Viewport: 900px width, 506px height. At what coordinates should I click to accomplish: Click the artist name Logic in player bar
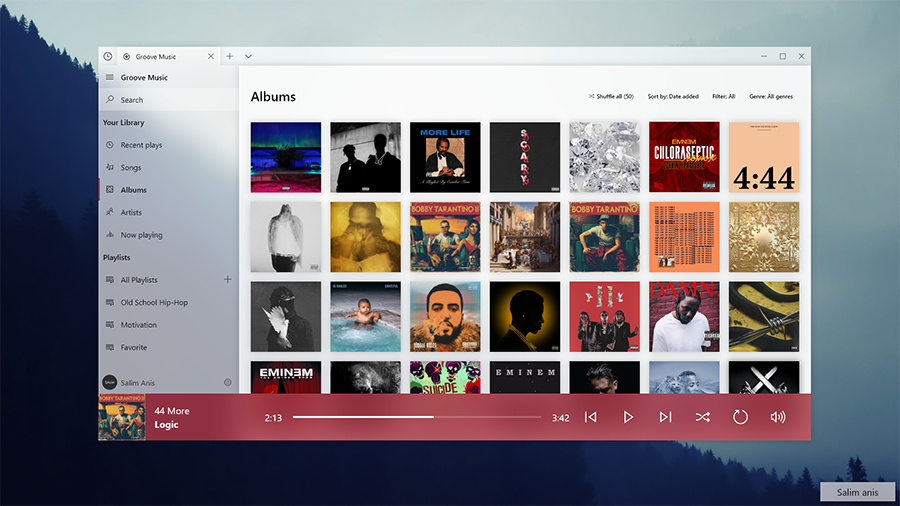pyautogui.click(x=166, y=425)
